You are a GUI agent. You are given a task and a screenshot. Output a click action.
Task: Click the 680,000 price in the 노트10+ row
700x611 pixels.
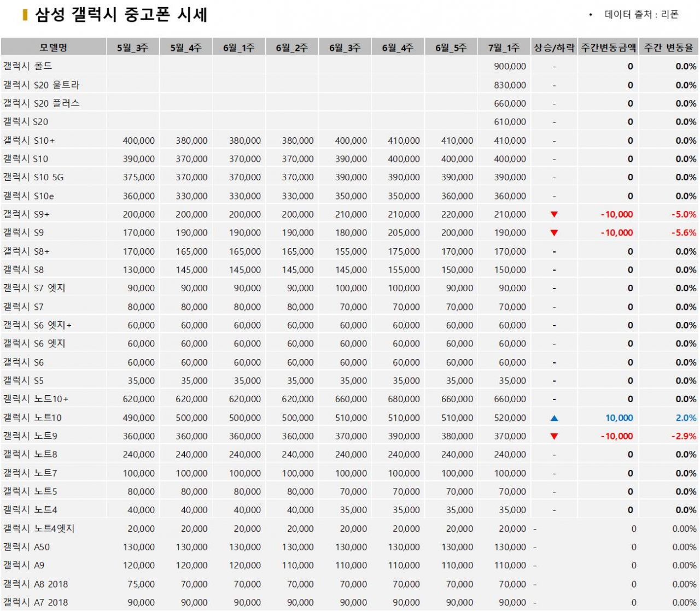pos(404,399)
